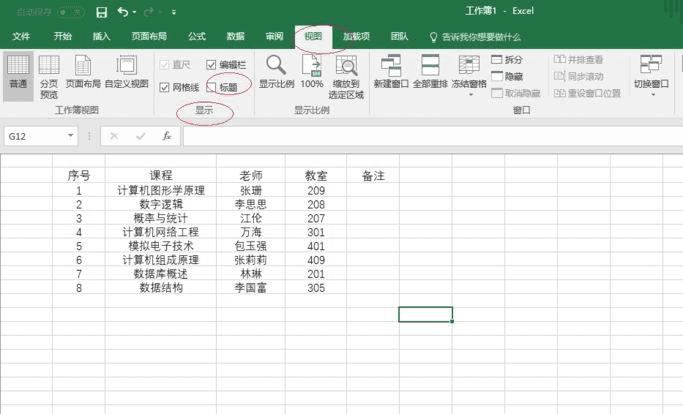Select the cell 数字逻辑
The width and height of the screenshot is (683, 414).
[161, 204]
